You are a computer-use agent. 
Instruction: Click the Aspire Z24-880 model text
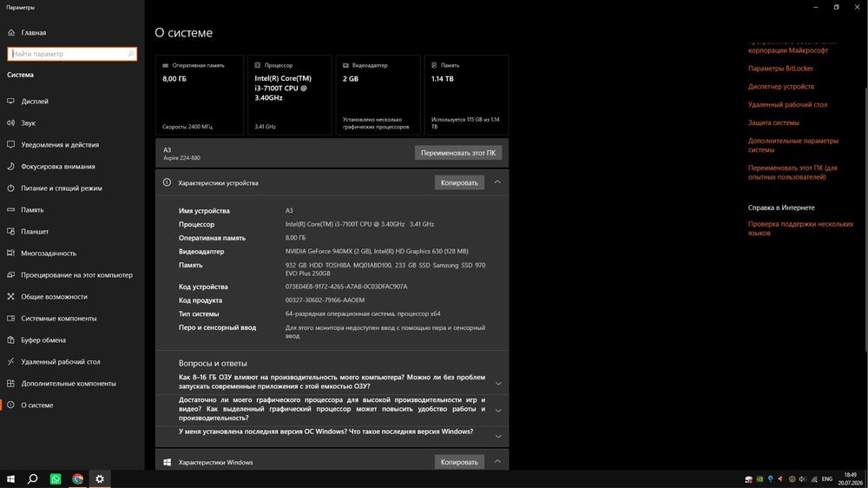pyautogui.click(x=181, y=158)
